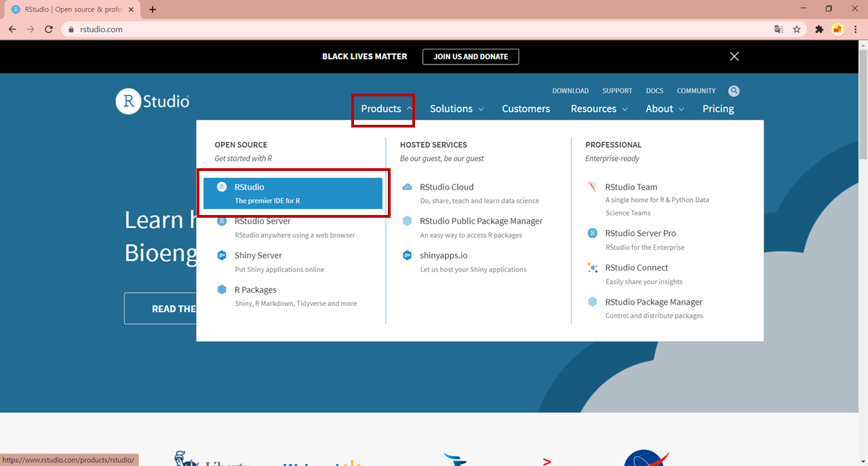Open the Chrome extensions puzzle icon
The width and height of the screenshot is (868, 466).
click(819, 29)
